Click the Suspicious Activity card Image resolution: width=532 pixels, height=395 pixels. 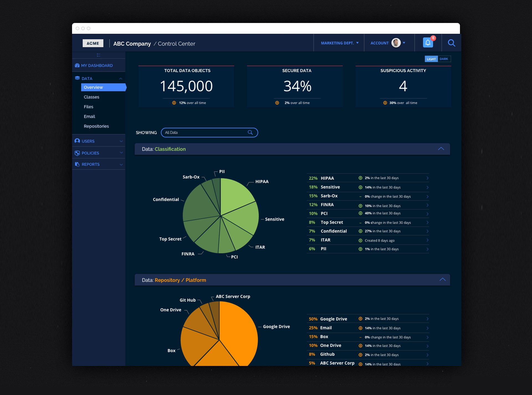(x=403, y=86)
